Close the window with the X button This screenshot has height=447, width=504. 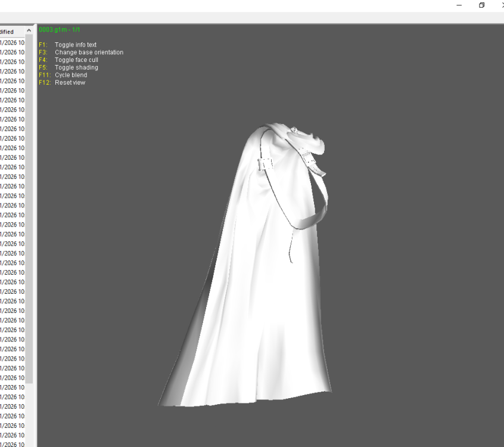click(x=502, y=5)
